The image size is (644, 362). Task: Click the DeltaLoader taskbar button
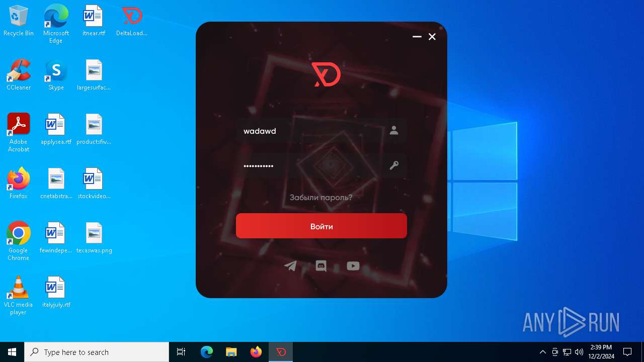click(281, 352)
